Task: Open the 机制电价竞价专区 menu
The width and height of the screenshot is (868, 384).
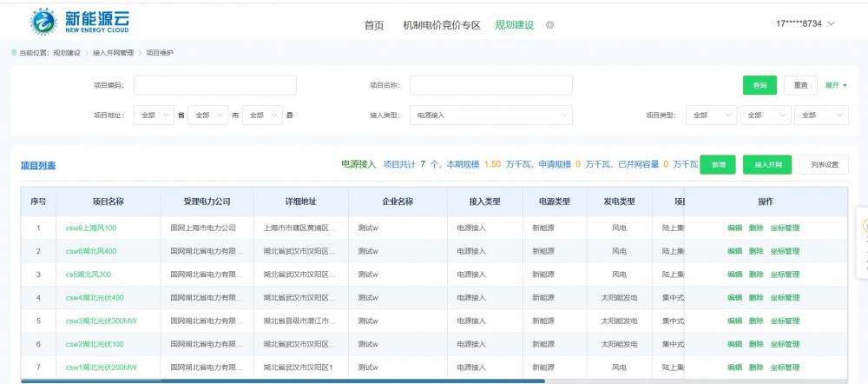Action: 442,25
